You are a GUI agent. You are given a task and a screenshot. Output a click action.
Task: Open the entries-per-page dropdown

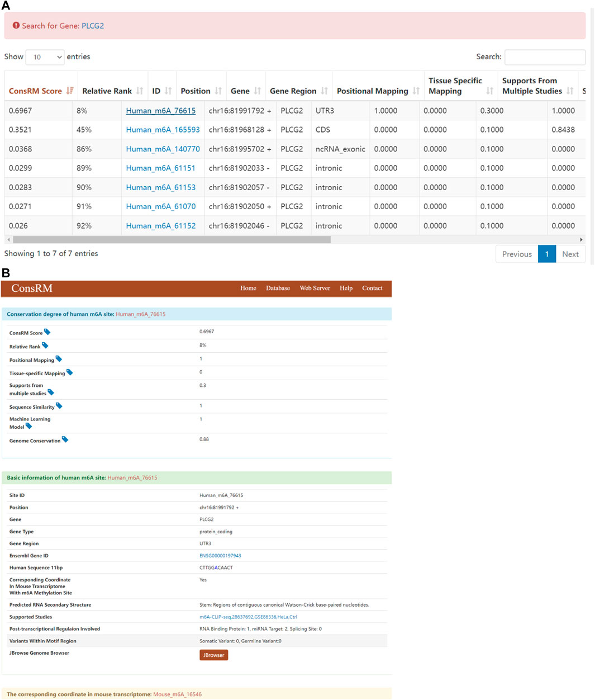45,57
